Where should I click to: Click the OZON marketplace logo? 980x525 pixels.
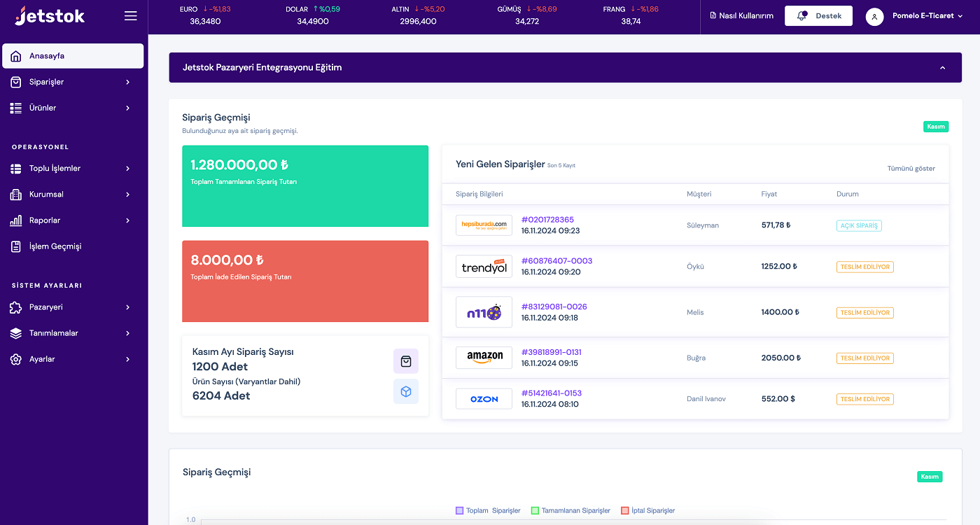(x=484, y=399)
